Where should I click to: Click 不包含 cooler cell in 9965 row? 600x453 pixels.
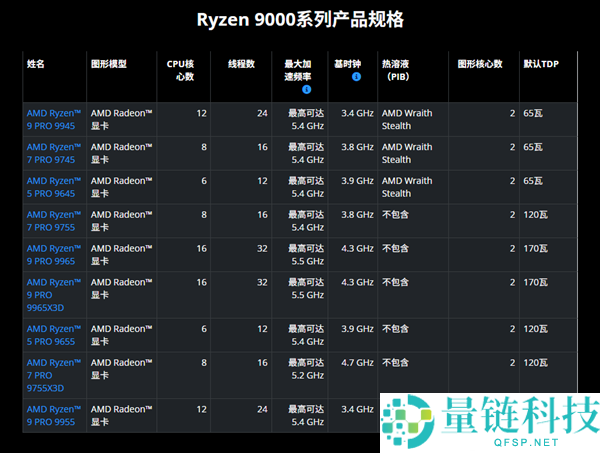point(395,249)
